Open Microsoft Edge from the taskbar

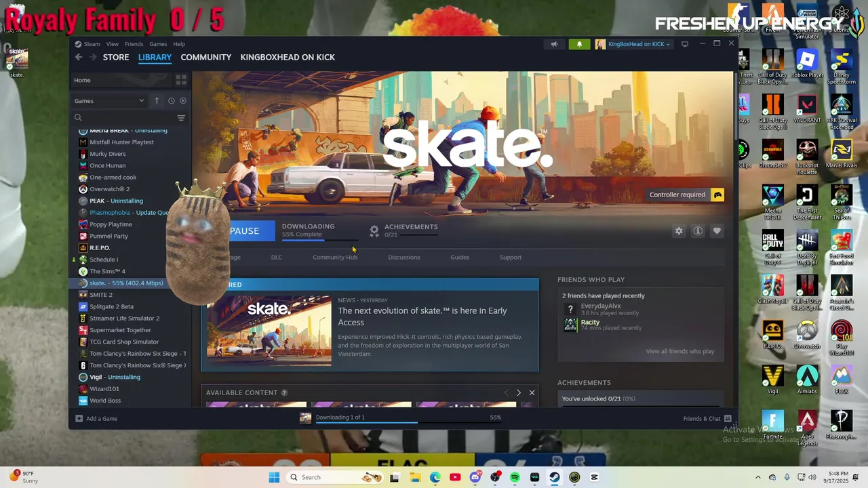[x=435, y=477]
